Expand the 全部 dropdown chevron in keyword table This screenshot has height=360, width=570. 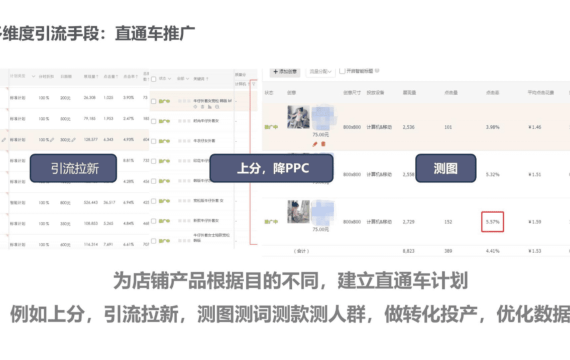pos(188,79)
